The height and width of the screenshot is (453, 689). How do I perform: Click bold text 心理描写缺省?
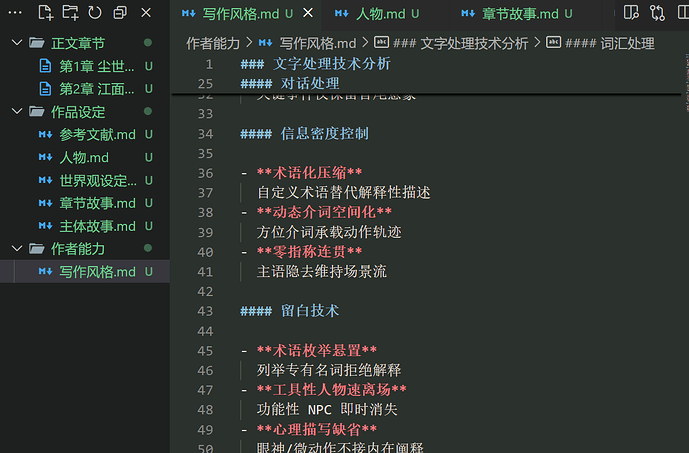click(316, 429)
